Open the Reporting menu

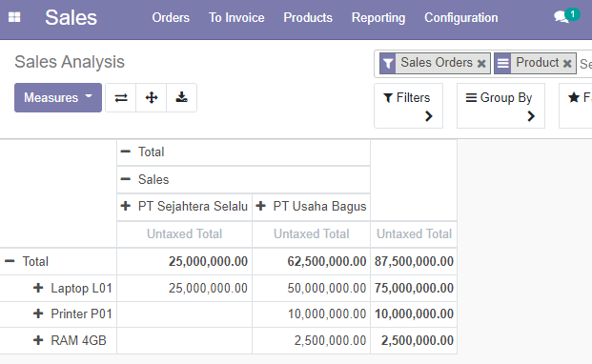(378, 18)
